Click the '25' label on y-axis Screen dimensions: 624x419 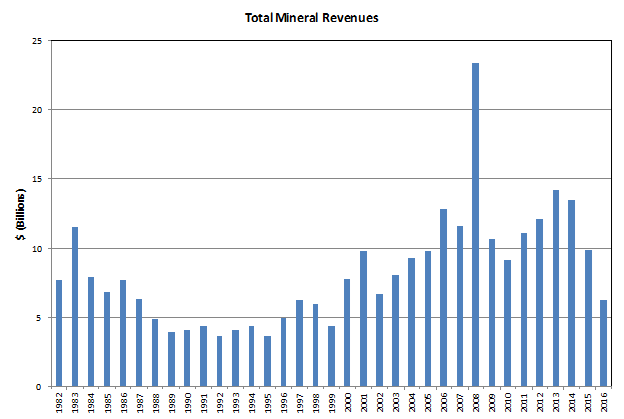[x=36, y=40]
